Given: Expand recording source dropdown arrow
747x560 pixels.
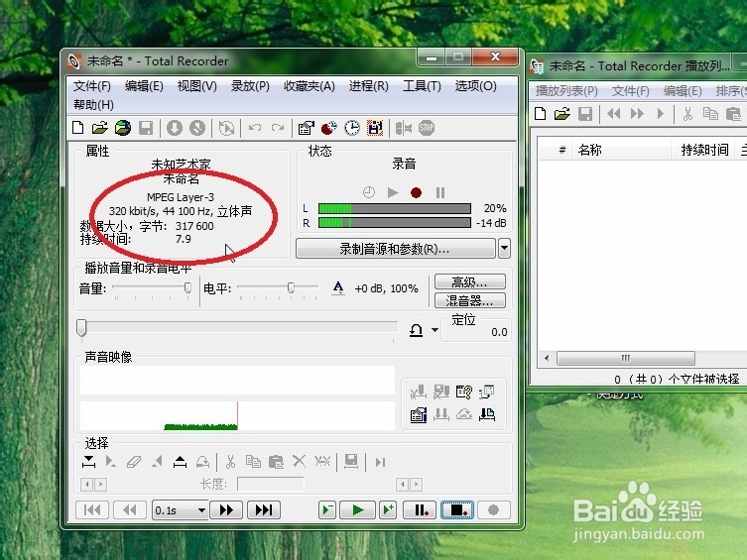Looking at the screenshot, I should (x=504, y=249).
